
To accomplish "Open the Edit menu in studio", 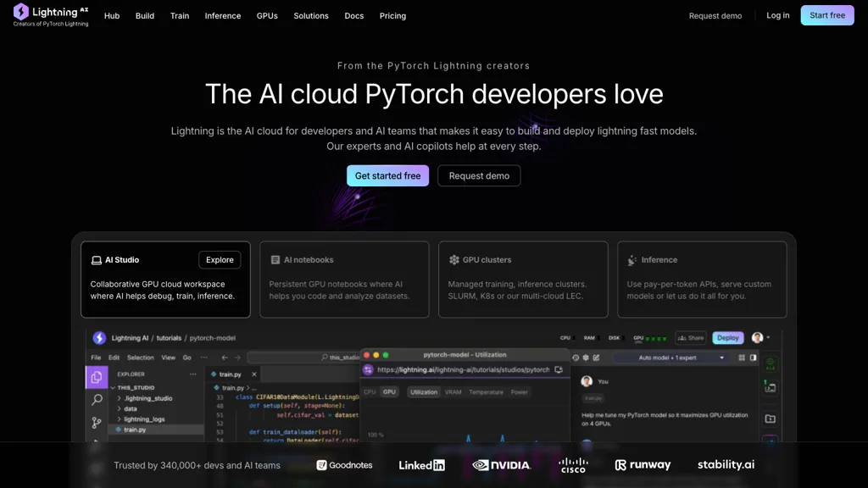I will pyautogui.click(x=114, y=358).
